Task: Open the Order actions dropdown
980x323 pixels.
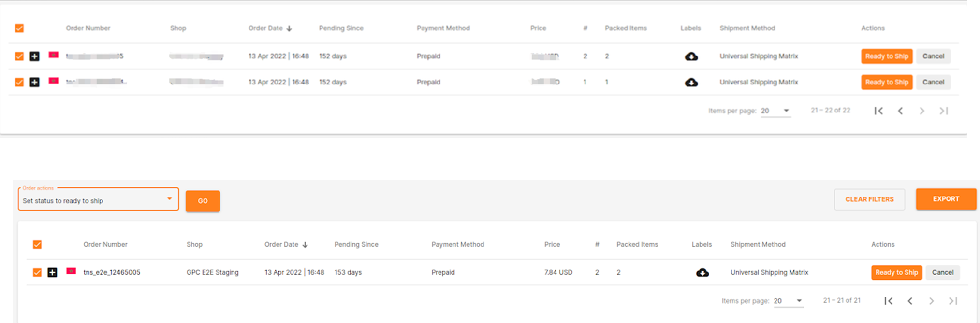Action: [98, 199]
